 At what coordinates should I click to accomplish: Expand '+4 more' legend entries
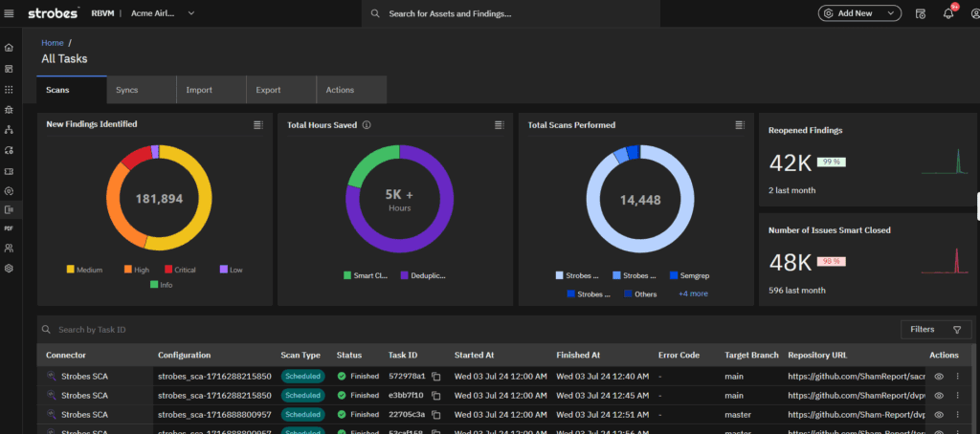point(693,293)
